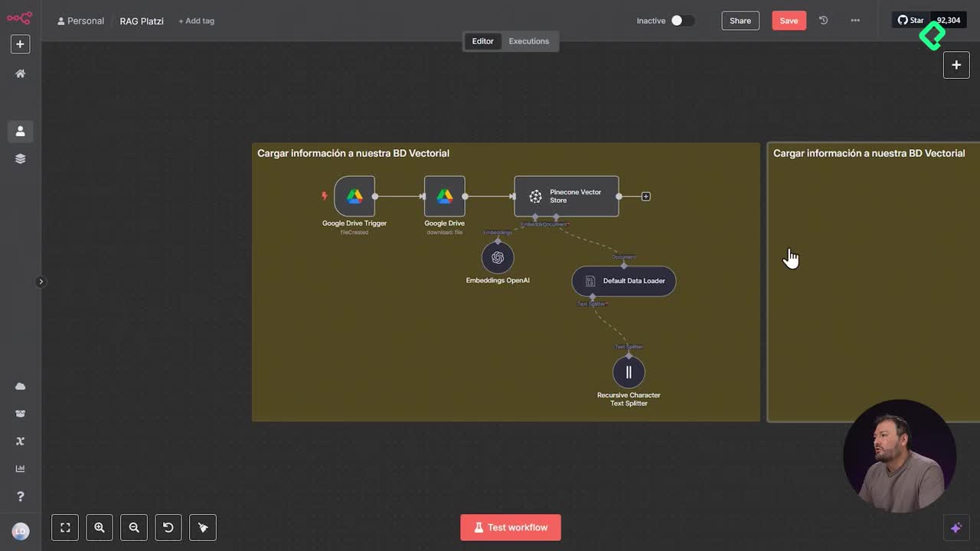Open add node panel via plus button

(956, 65)
